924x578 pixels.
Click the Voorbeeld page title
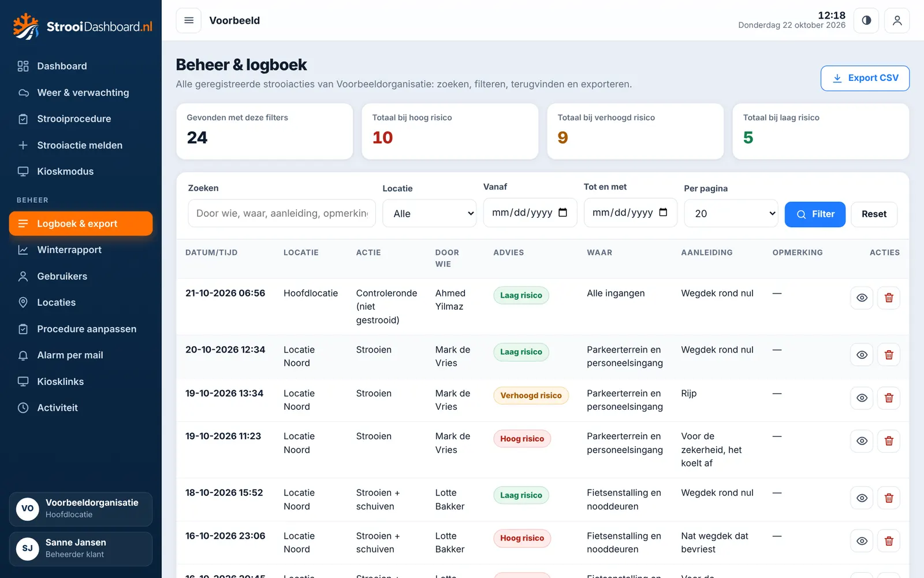(x=234, y=20)
